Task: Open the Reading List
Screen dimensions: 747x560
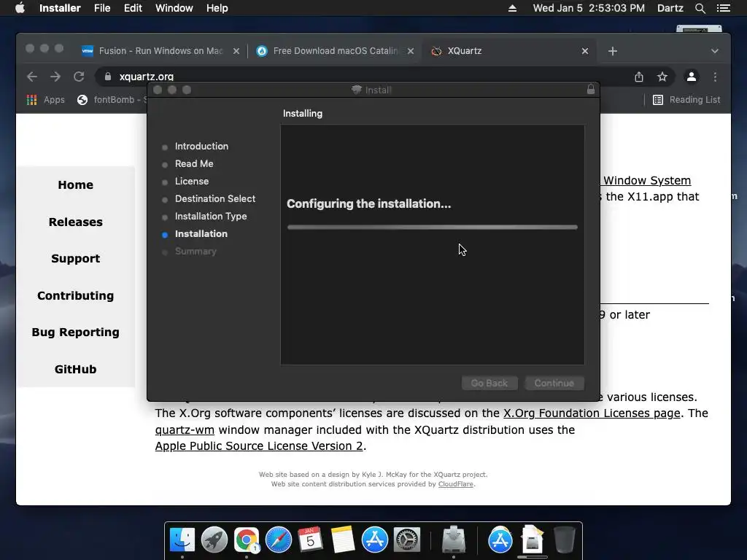Action: click(x=686, y=99)
